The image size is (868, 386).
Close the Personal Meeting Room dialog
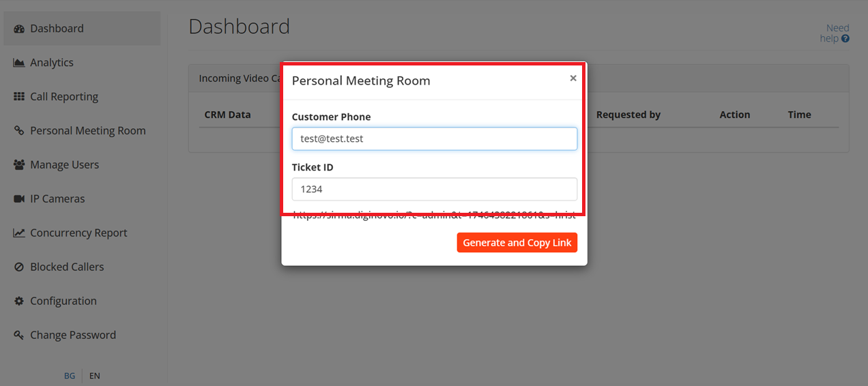(573, 78)
